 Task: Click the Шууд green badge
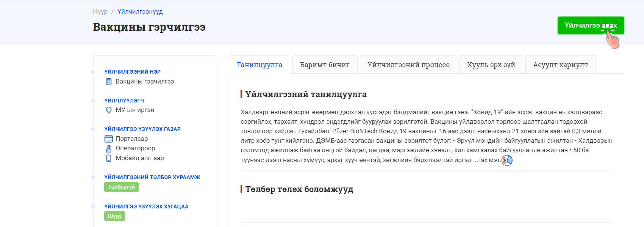pos(114,216)
